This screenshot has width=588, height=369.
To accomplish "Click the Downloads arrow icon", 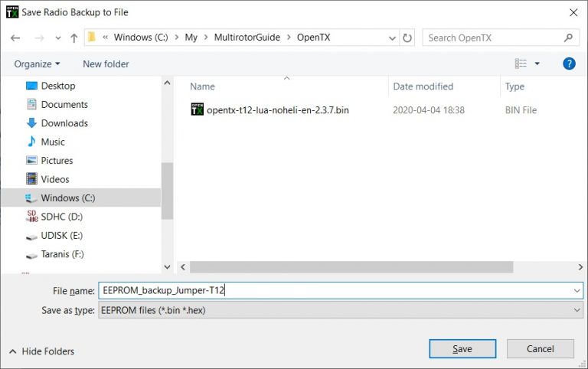I will tap(31, 122).
